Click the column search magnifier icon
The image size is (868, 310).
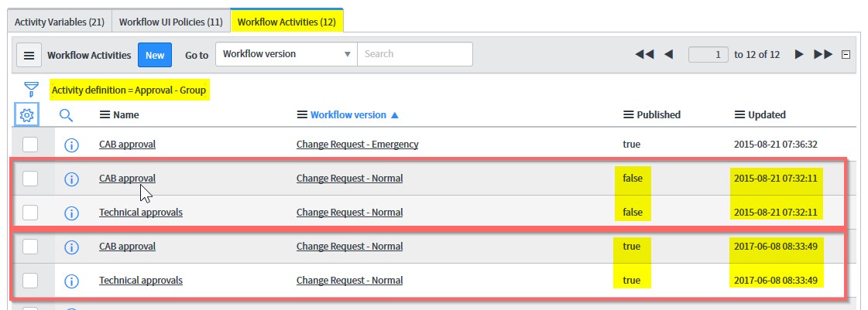(66, 115)
